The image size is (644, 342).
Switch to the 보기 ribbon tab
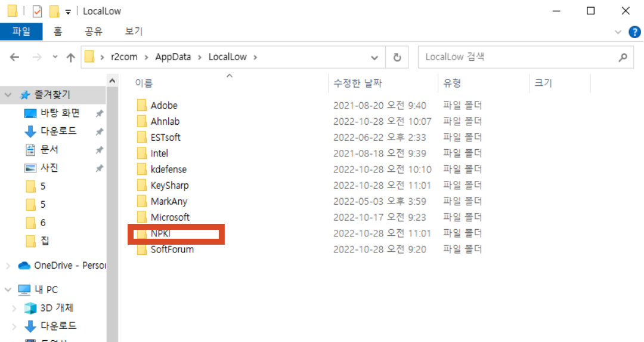pyautogui.click(x=134, y=32)
